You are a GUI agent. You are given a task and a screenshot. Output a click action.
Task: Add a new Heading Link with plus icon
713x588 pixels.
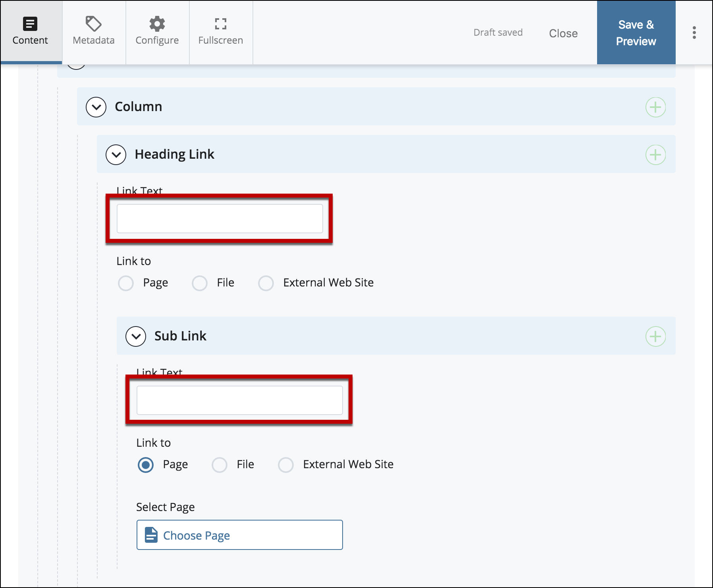(x=655, y=155)
